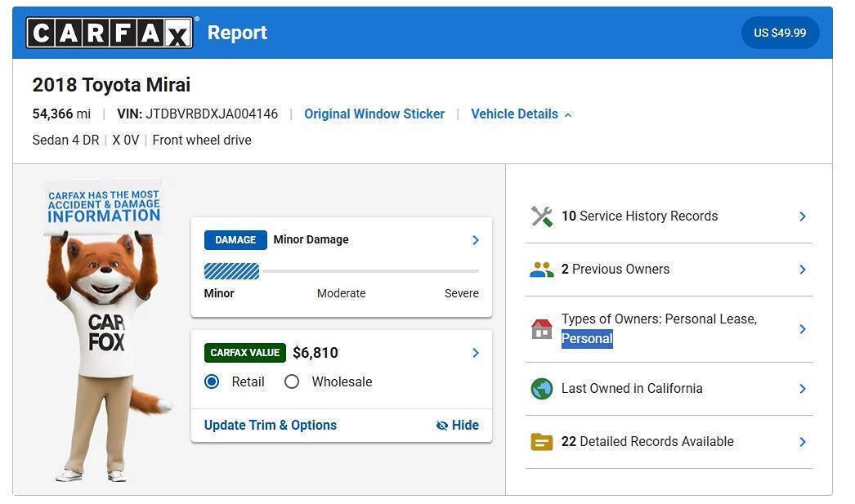Screen dimensions: 855x504
Task: Click the Severe damage label
Action: click(461, 293)
